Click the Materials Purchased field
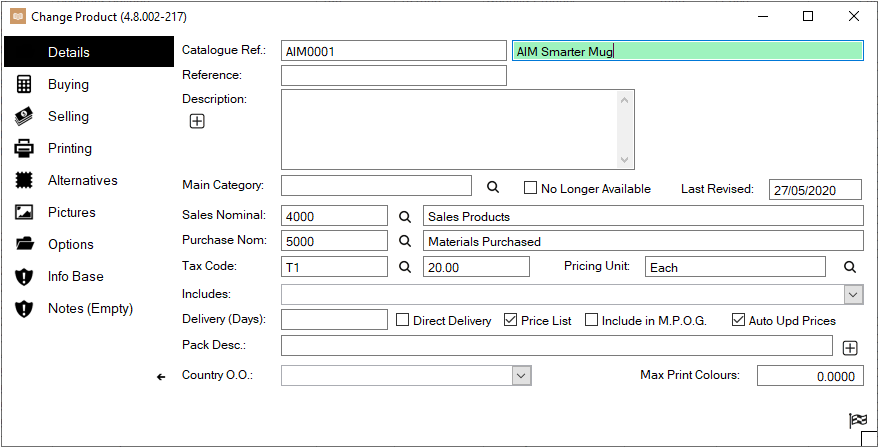 tap(643, 241)
